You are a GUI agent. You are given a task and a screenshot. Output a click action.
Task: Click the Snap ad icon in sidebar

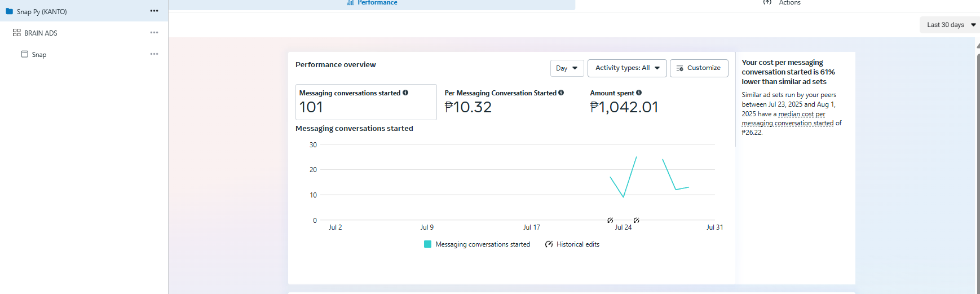[x=25, y=54]
